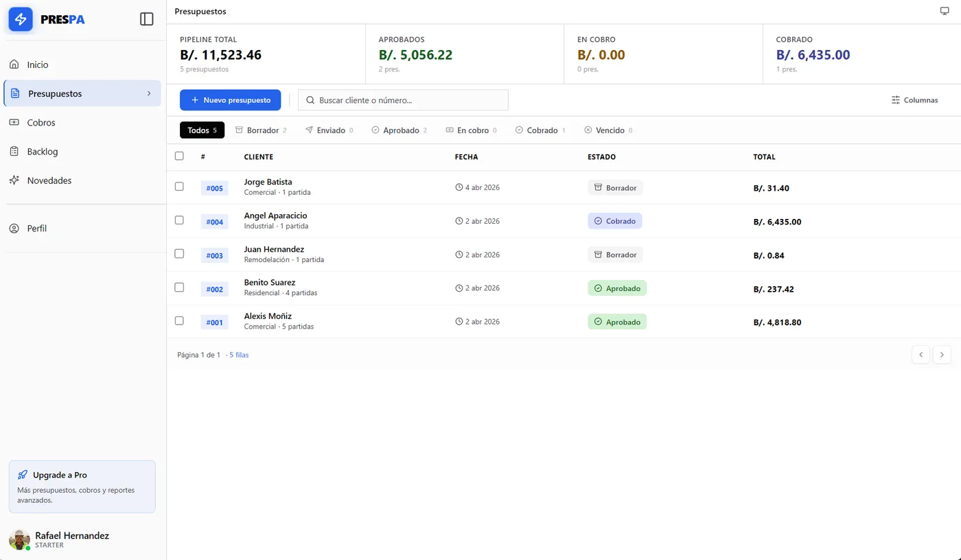
Task: Go to Backlog in the sidebar
Action: pos(43,152)
